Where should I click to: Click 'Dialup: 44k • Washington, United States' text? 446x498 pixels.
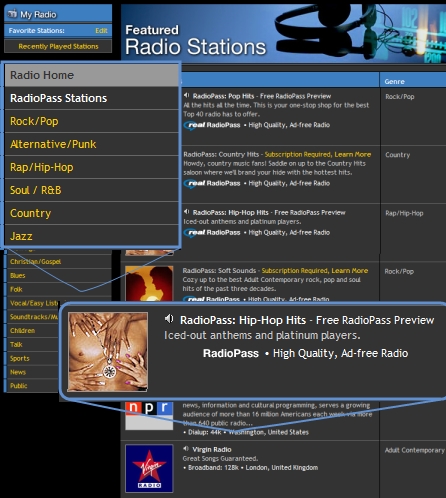click(246, 432)
